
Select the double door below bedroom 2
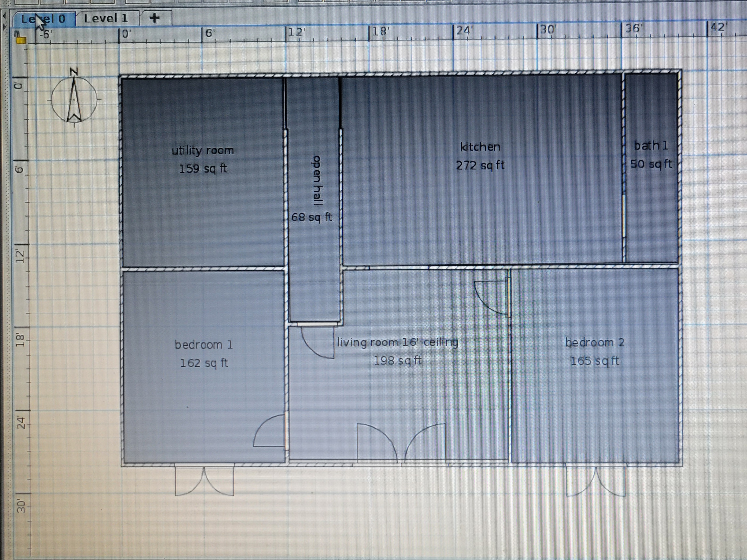(596, 481)
